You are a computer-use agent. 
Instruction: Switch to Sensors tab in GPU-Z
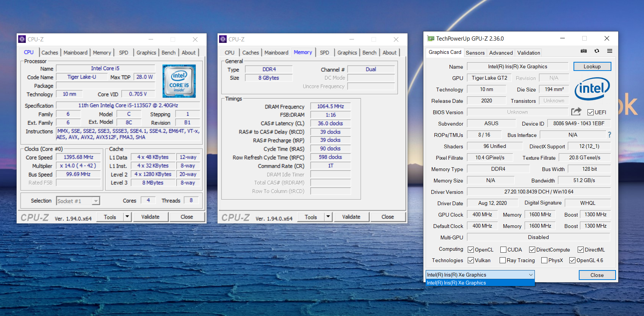tap(475, 53)
